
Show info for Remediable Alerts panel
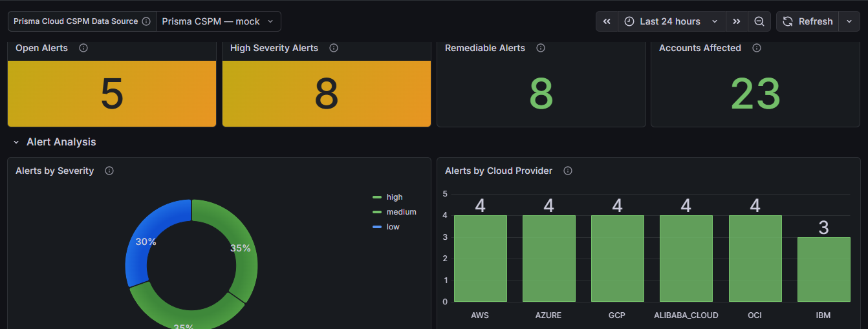pos(541,48)
